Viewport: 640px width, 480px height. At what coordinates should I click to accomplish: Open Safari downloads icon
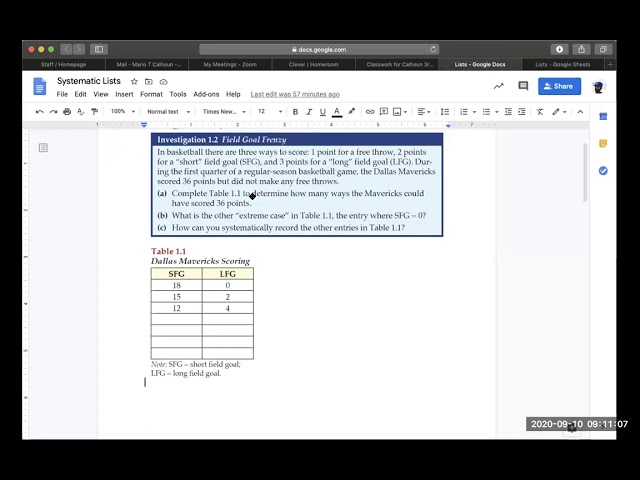[560, 49]
